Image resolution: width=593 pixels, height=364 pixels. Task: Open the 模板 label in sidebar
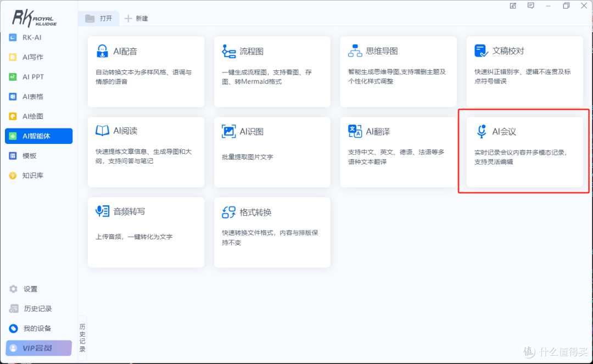[x=30, y=156]
